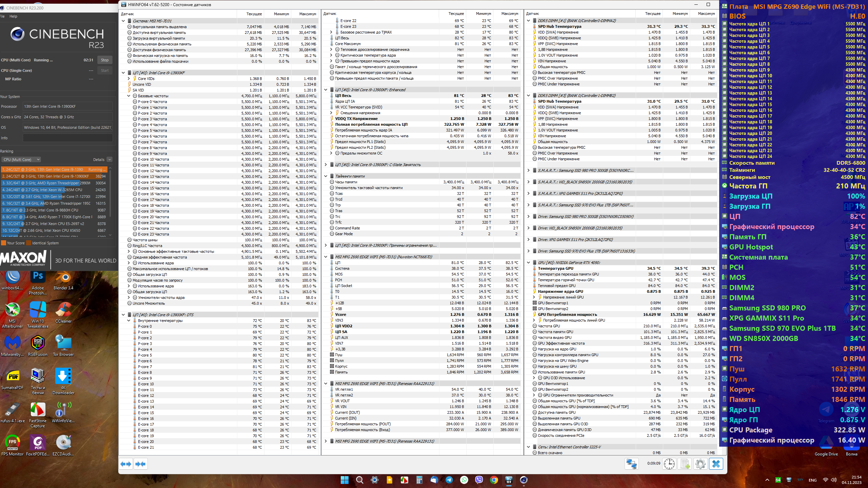The image size is (868, 488).
Task: Click the shrink columns inward arrows button
Action: click(140, 464)
